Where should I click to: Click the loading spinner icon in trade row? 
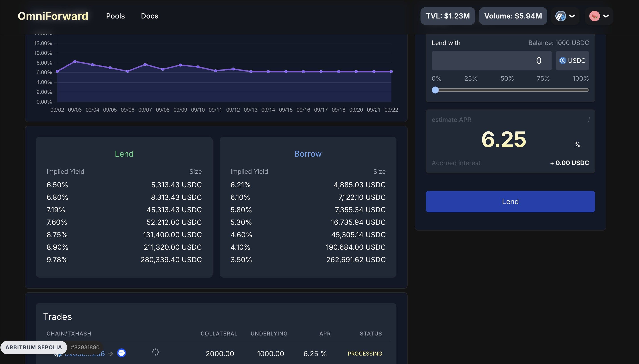(x=156, y=352)
